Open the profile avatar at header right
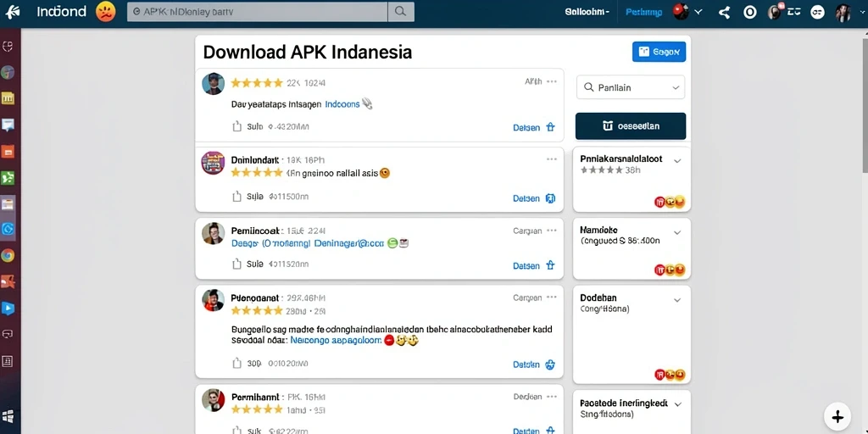868x434 pixels. (x=843, y=12)
